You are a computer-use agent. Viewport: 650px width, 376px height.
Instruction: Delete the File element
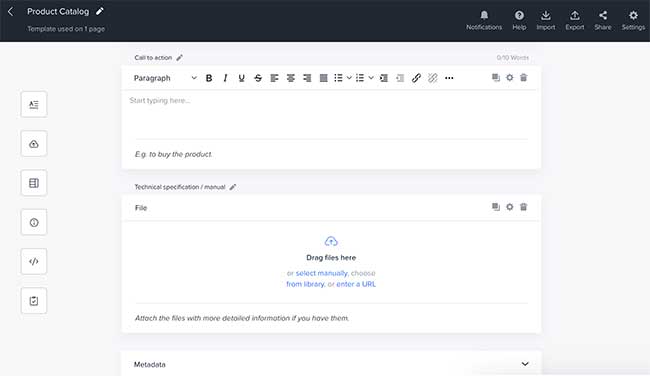tap(524, 207)
